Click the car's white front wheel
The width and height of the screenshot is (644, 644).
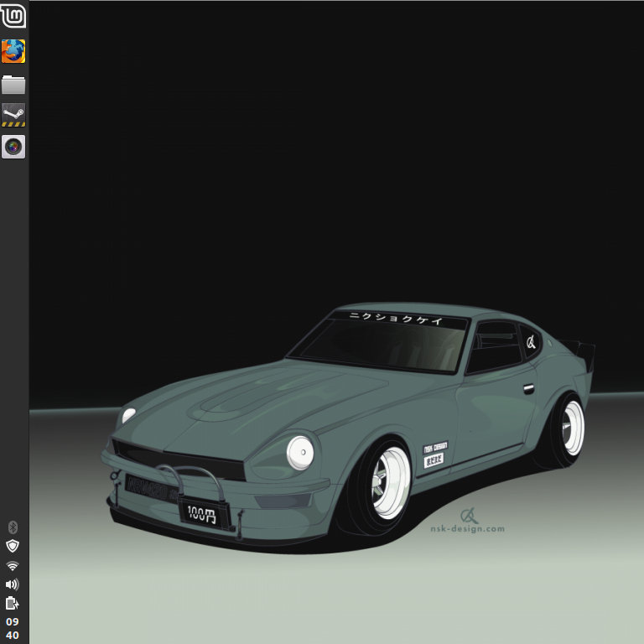[x=391, y=483]
